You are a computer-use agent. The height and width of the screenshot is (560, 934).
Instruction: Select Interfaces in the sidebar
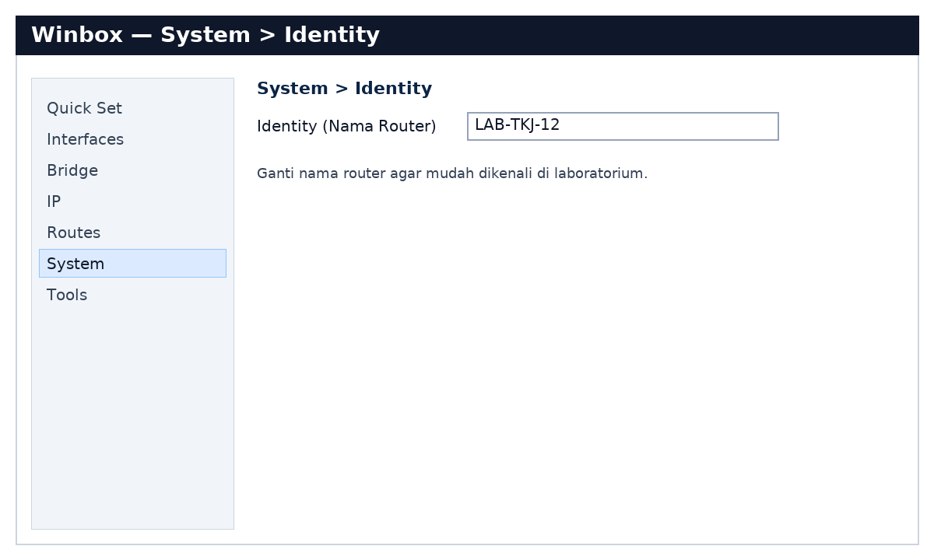[86, 139]
